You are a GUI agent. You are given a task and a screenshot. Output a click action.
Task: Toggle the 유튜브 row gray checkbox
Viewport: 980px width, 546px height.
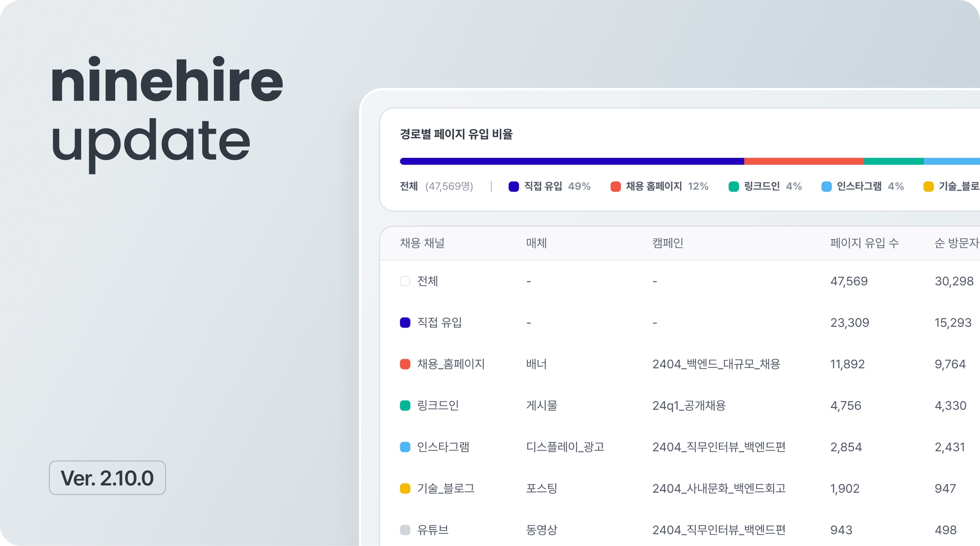[x=405, y=530]
